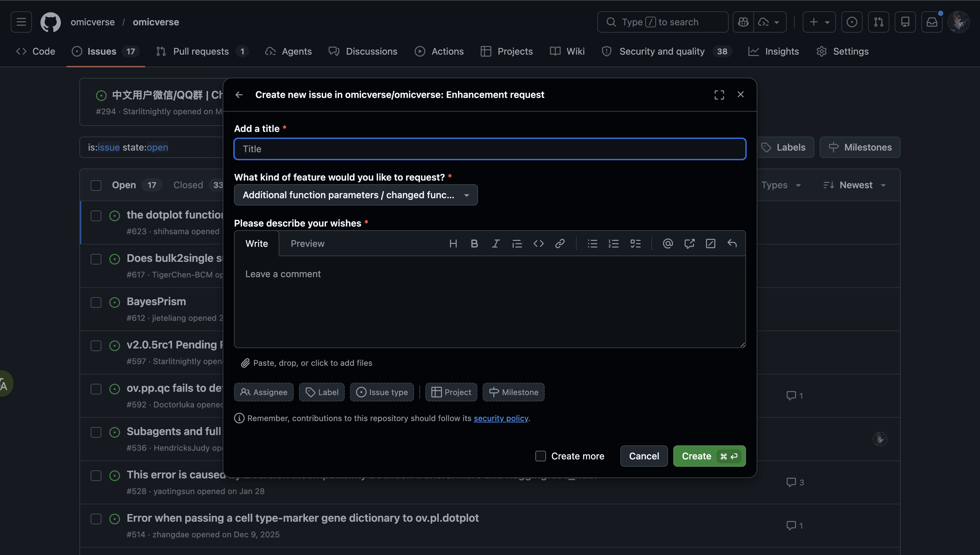980x555 pixels.
Task: Open the plus create-new dropdown in header
Action: 819,22
